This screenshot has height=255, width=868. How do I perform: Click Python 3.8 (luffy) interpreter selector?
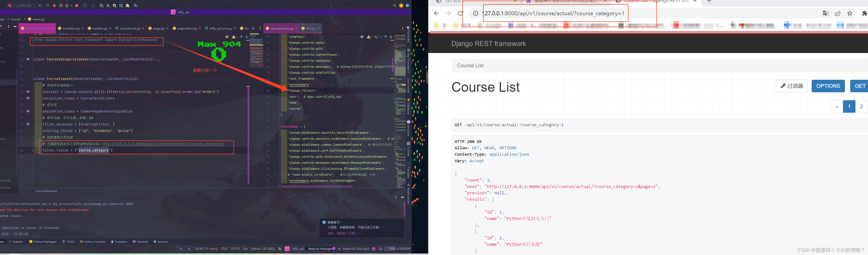(x=263, y=248)
